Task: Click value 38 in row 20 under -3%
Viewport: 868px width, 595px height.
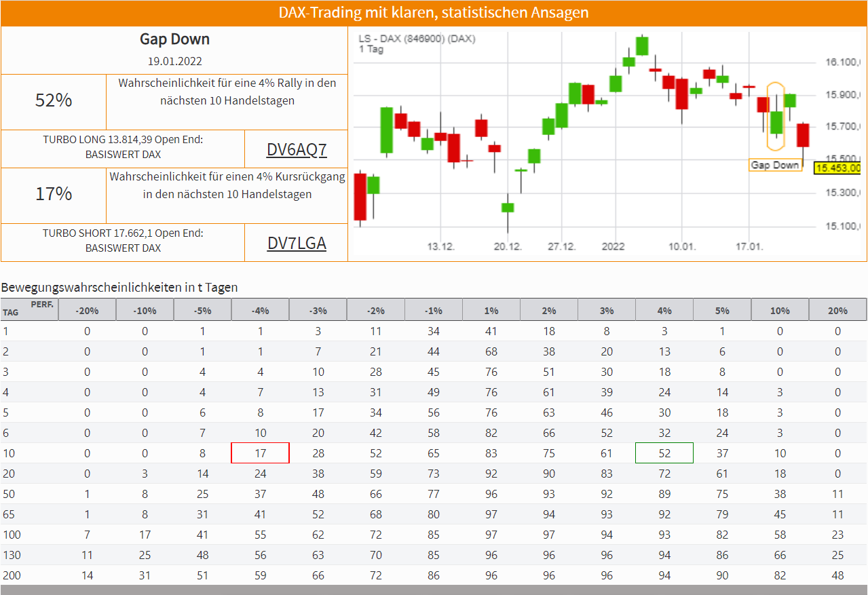Action: tap(318, 474)
